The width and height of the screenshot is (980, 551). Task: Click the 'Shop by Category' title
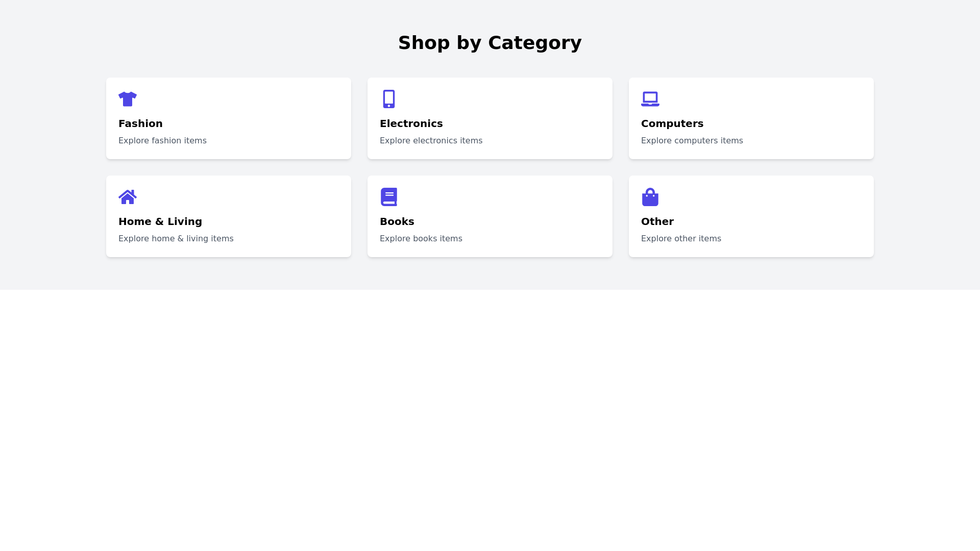pos(489,43)
